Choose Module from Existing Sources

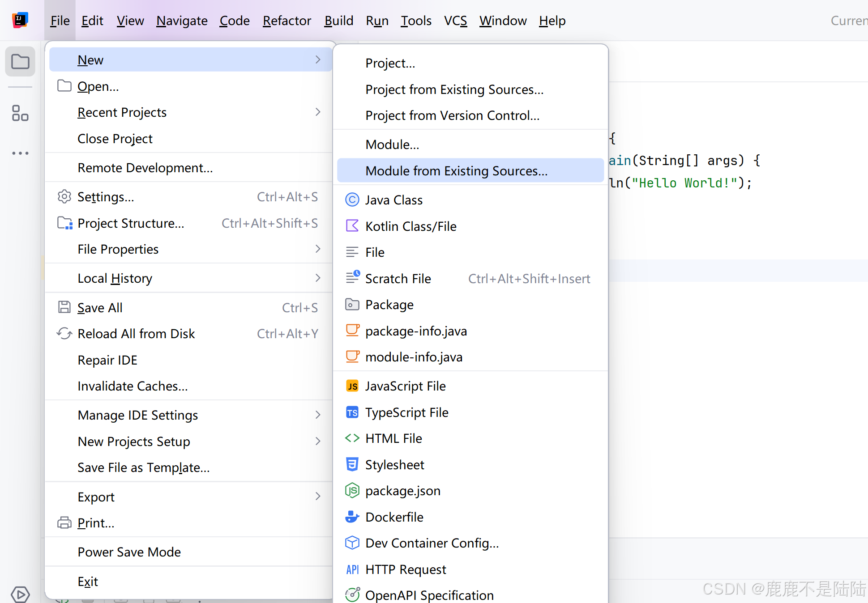tap(456, 171)
